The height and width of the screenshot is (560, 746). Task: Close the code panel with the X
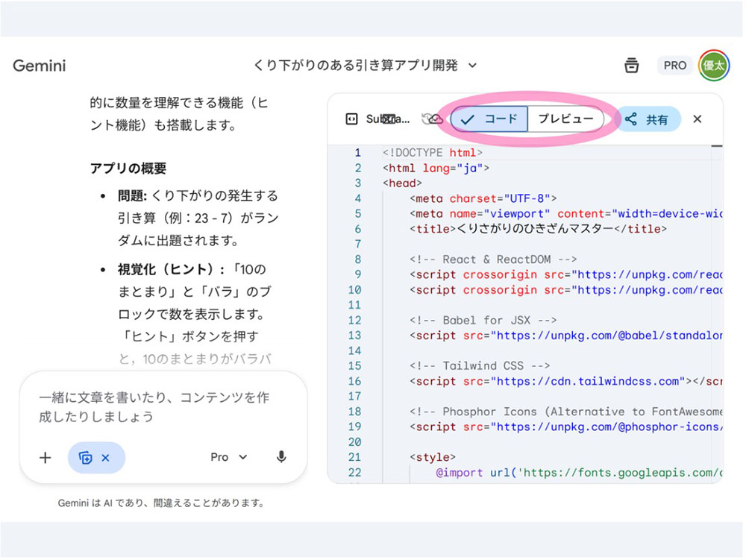click(x=698, y=119)
